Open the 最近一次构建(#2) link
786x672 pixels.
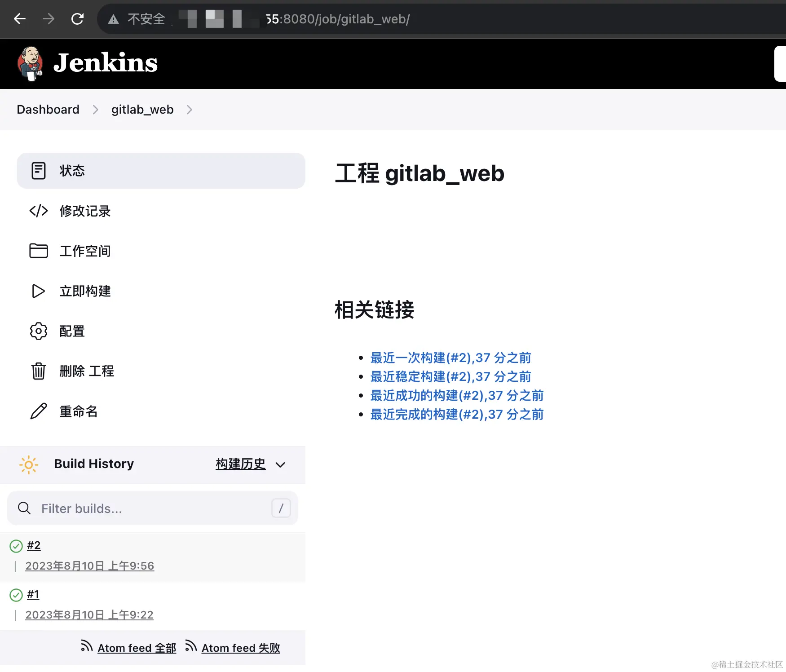(x=450, y=358)
